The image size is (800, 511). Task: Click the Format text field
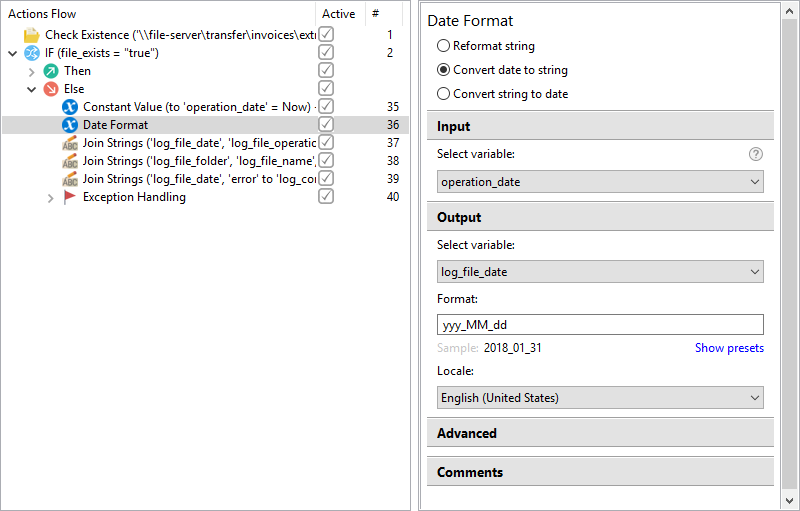(x=600, y=325)
